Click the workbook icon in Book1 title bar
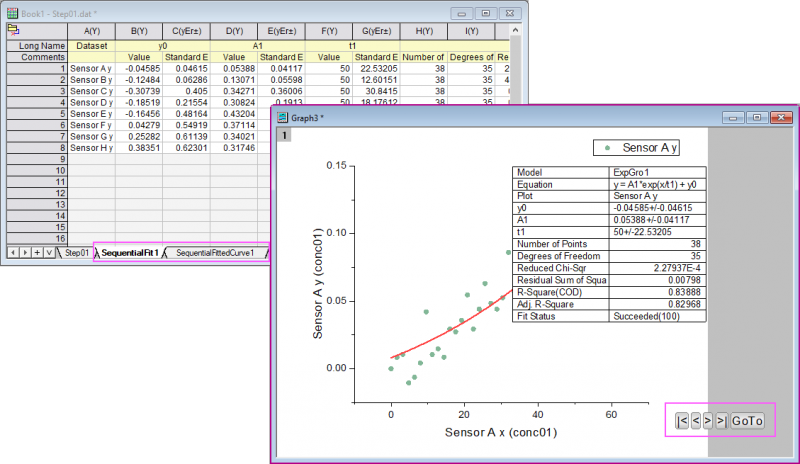 pos(12,12)
